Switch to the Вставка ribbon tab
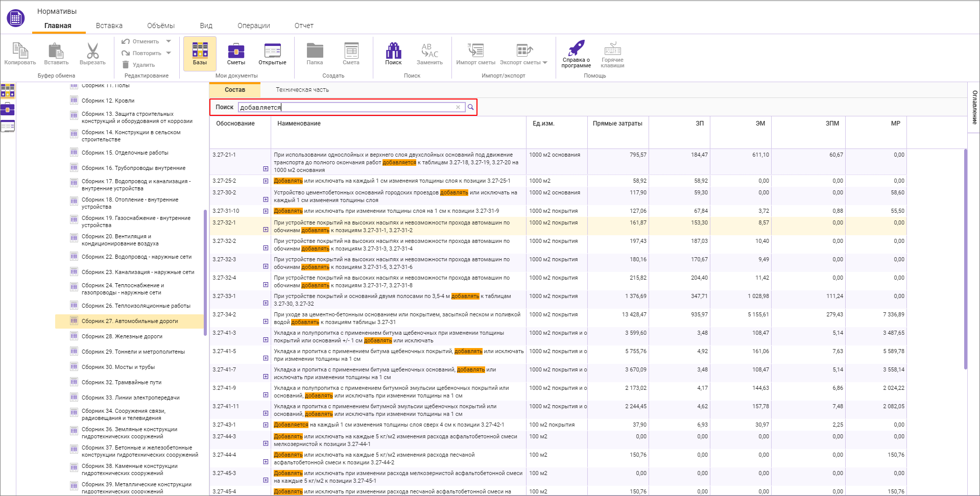This screenshot has height=496, width=980. [x=109, y=26]
